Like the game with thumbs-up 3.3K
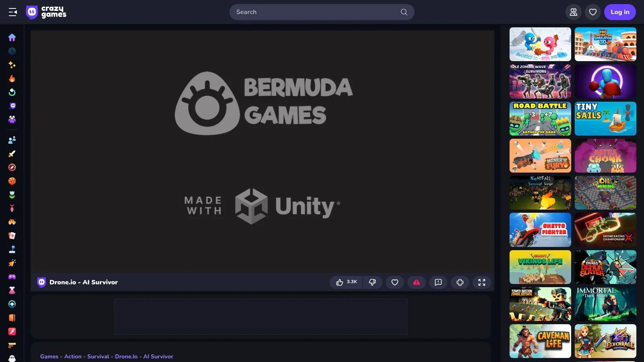644x362 pixels. pyautogui.click(x=346, y=282)
